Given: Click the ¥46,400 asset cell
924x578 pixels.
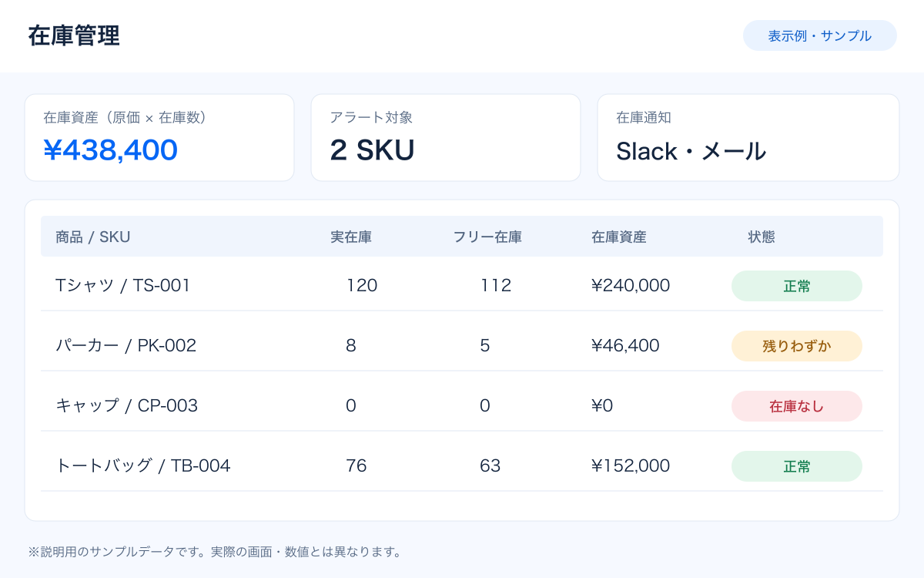Looking at the screenshot, I should (625, 345).
